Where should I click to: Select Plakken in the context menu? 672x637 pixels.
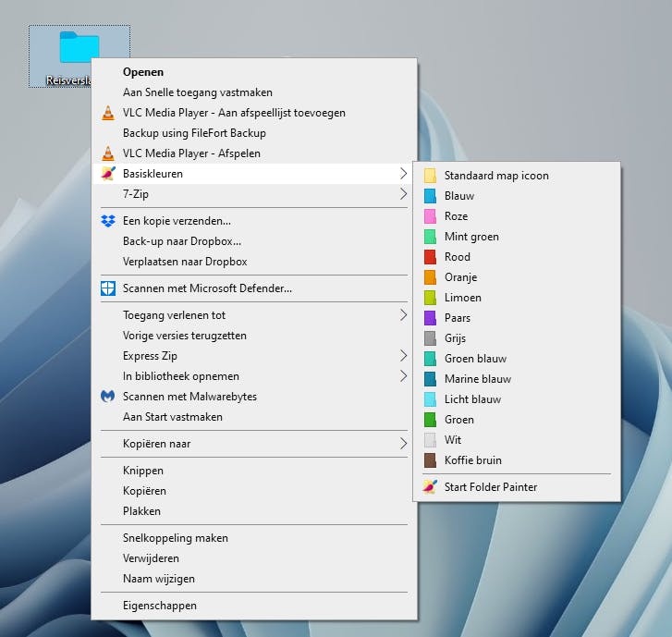tap(254, 511)
